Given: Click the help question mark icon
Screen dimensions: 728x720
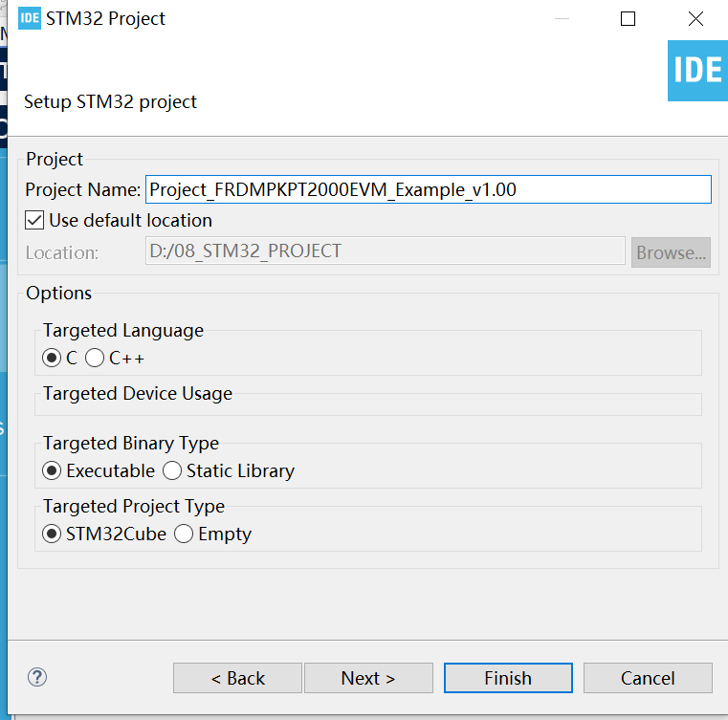Looking at the screenshot, I should click(37, 677).
